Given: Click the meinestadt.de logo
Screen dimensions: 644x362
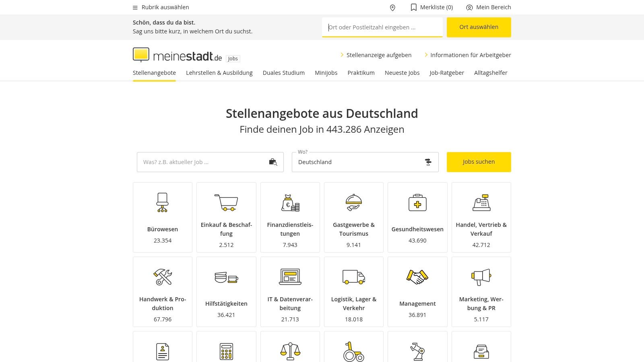Looking at the screenshot, I should 177,55.
